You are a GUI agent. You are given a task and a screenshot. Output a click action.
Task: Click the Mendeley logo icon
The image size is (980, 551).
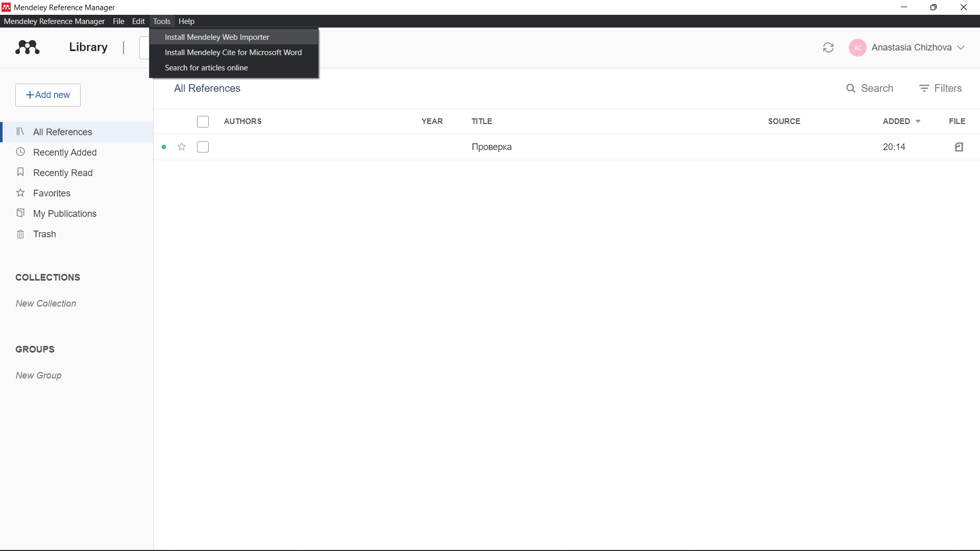point(28,47)
